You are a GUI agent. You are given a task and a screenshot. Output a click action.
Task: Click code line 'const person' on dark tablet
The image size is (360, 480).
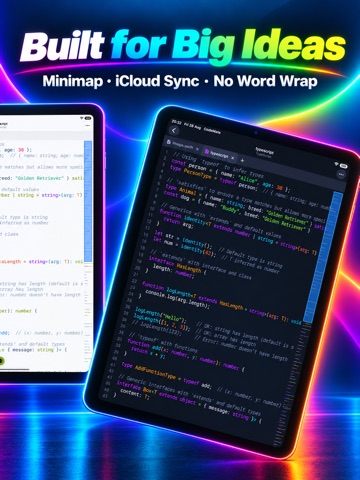click(x=230, y=176)
